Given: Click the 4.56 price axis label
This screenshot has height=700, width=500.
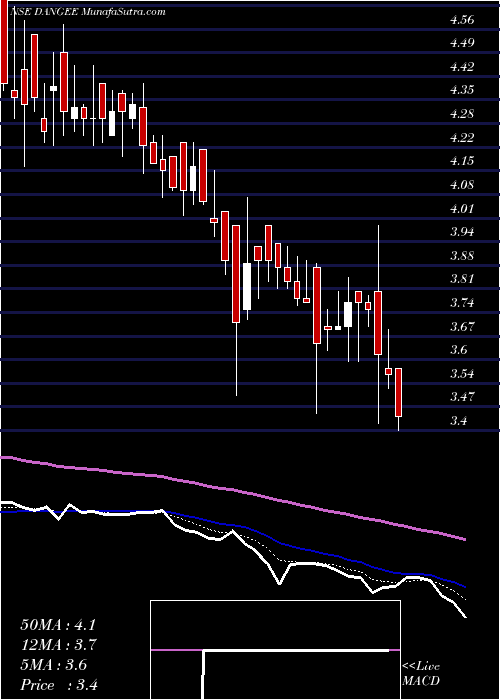Looking at the screenshot, I should [x=462, y=20].
